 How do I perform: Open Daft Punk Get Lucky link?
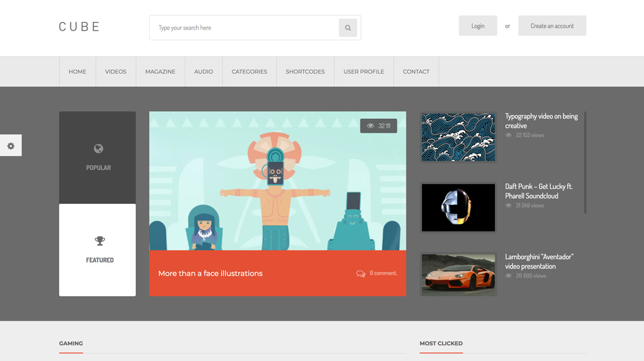tap(539, 191)
